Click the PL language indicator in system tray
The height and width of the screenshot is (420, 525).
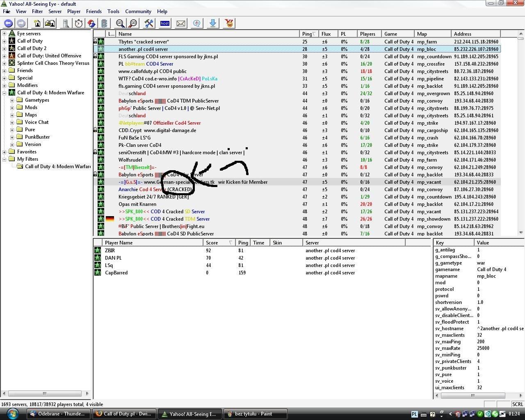coord(414,414)
